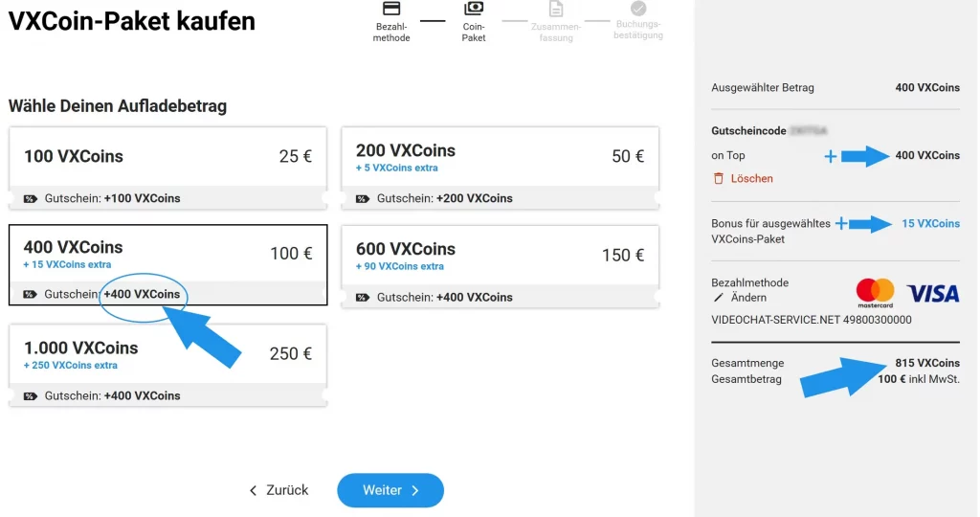Go to the Buchungsbestätigung step label
Screen dimensions: 980x517
tap(638, 30)
